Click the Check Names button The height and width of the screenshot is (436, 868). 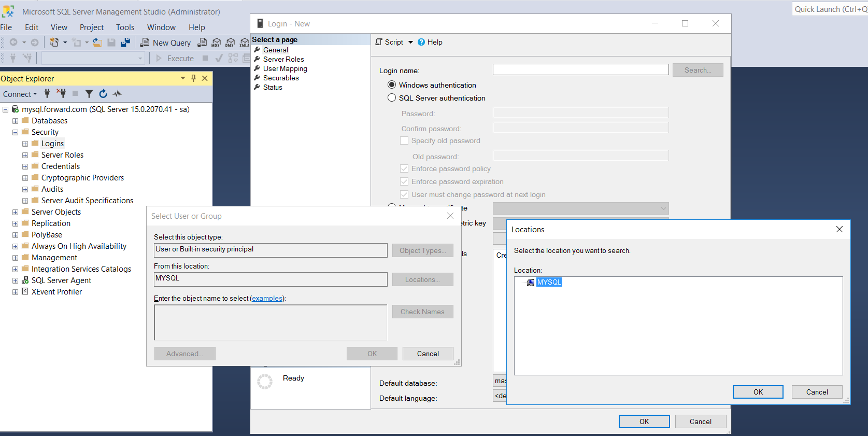click(422, 312)
